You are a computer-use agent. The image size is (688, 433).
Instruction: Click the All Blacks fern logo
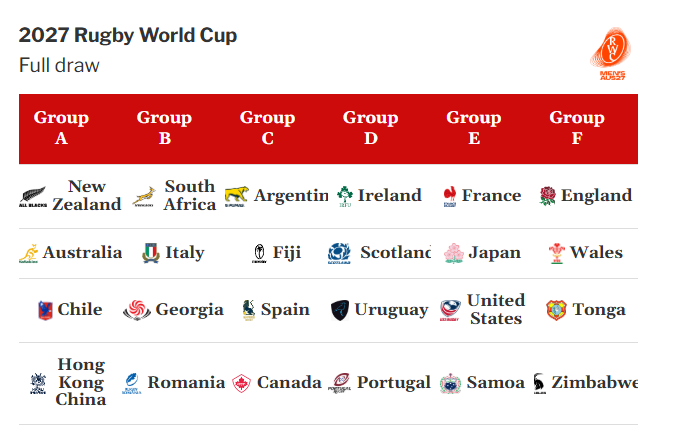33,197
